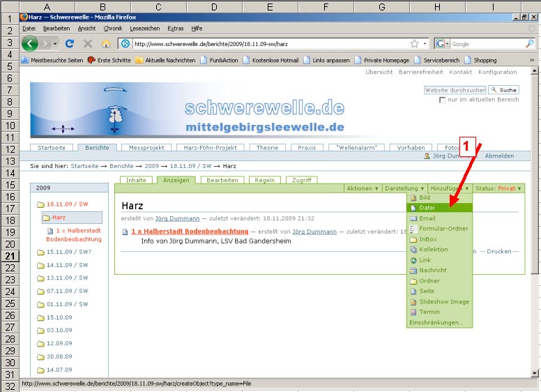Open '1 x Halberstadt Bodenbeobachtung' link

(190, 231)
